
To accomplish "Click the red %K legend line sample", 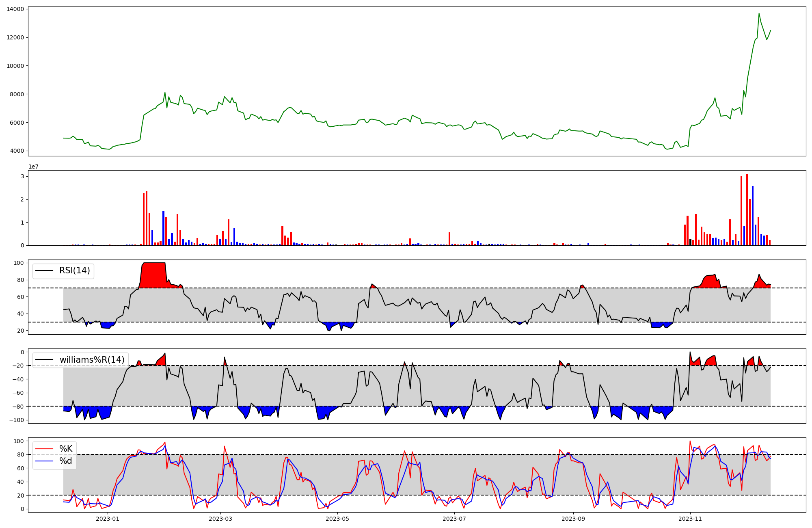I will 44,449.
